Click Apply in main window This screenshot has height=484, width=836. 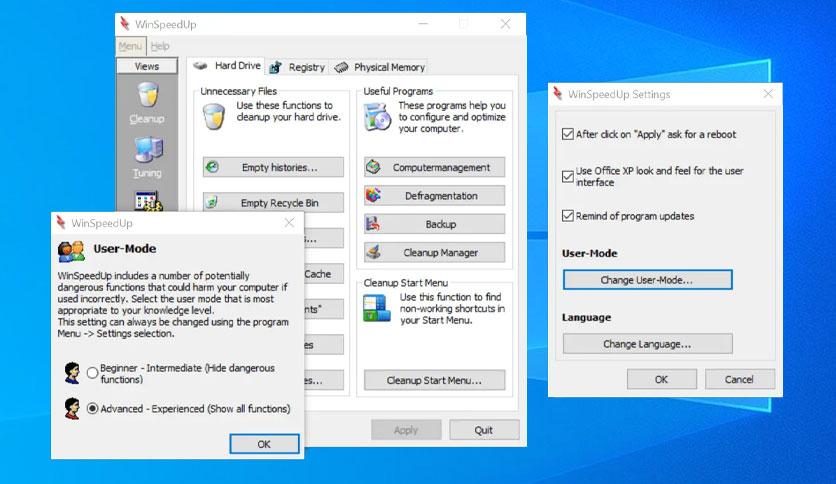(x=406, y=430)
